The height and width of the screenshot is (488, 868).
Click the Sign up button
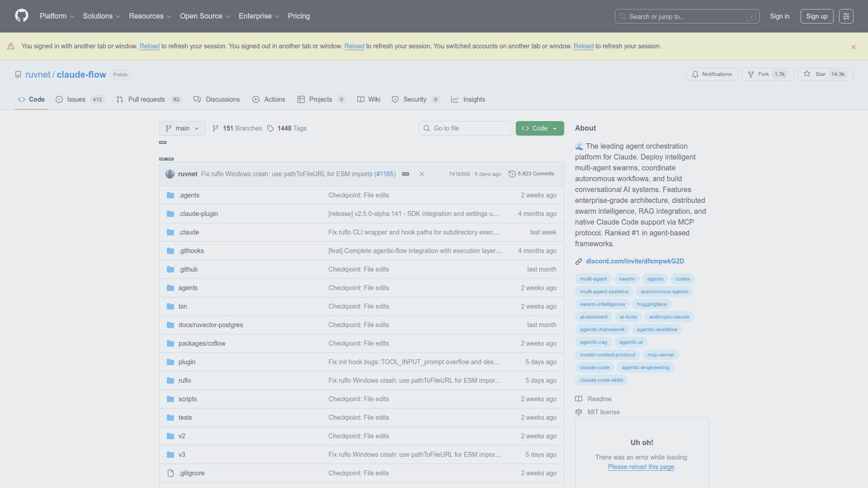(816, 16)
